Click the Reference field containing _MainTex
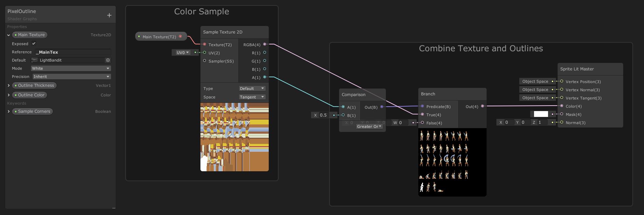This screenshot has height=215, width=644. 73,52
